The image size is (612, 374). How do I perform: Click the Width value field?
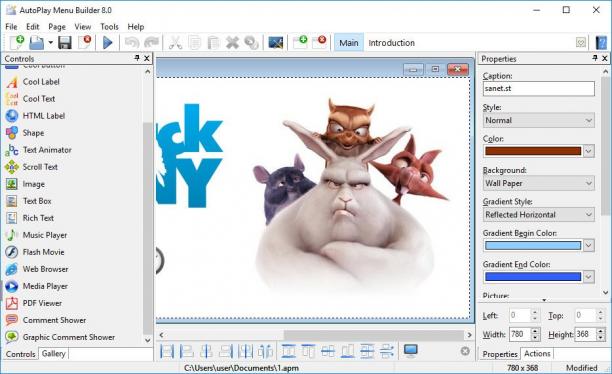[x=520, y=334]
